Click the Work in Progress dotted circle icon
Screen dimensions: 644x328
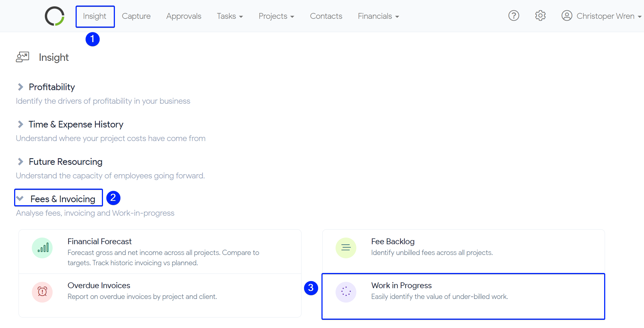pos(346,292)
